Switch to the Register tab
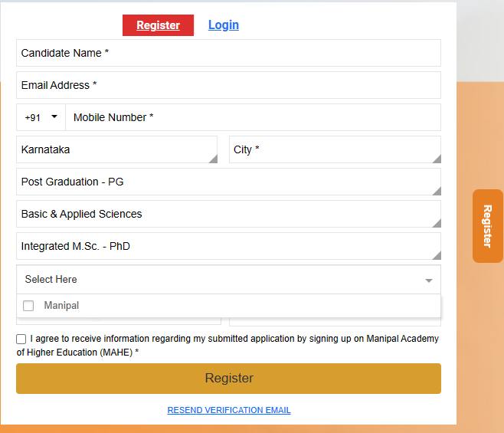Image resolution: width=504 pixels, height=433 pixels. tap(158, 25)
